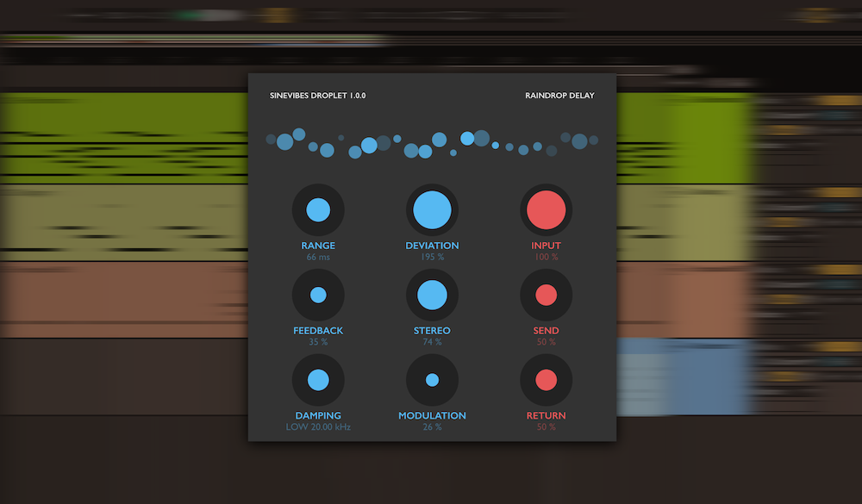Click the RETURN label
This screenshot has height=504, width=862.
pyautogui.click(x=546, y=415)
